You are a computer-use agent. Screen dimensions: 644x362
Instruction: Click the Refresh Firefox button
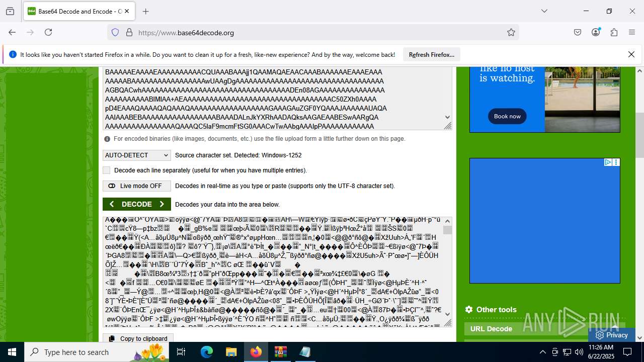(432, 54)
